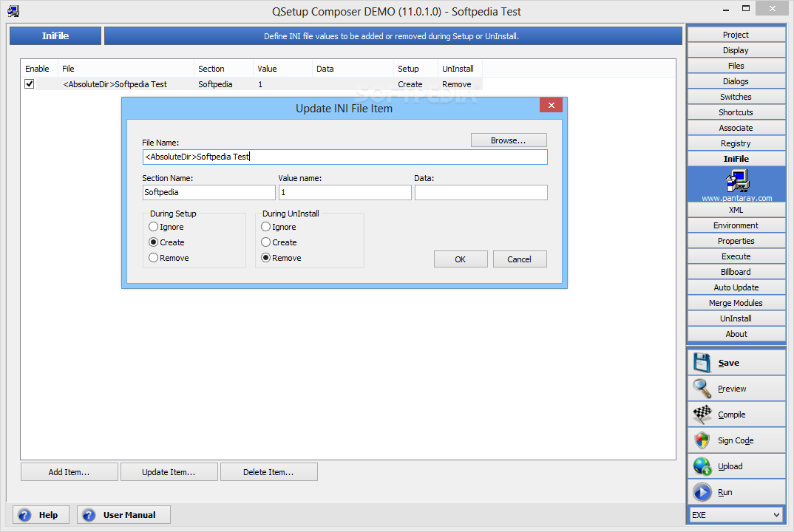Open the Auto Update section
The height and width of the screenshot is (532, 794).
[x=736, y=287]
